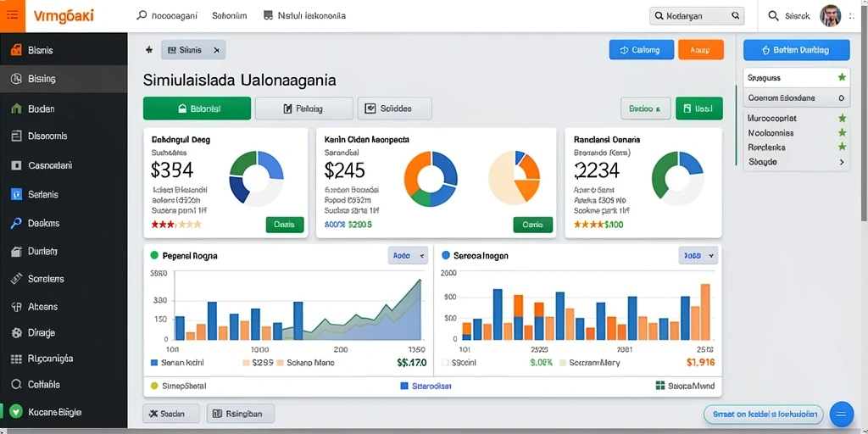The width and height of the screenshot is (868, 434).
Task: Toggle the star next to Murcocopriat
Action: tap(842, 118)
